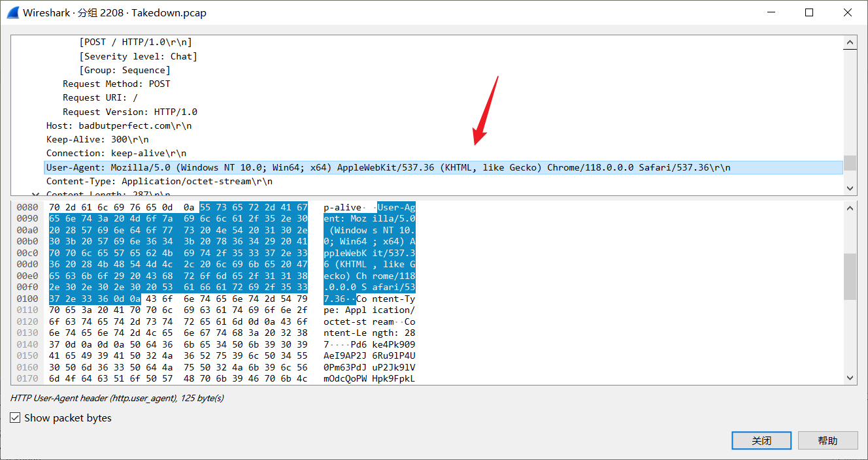Click hex offset 0140

tap(27, 344)
